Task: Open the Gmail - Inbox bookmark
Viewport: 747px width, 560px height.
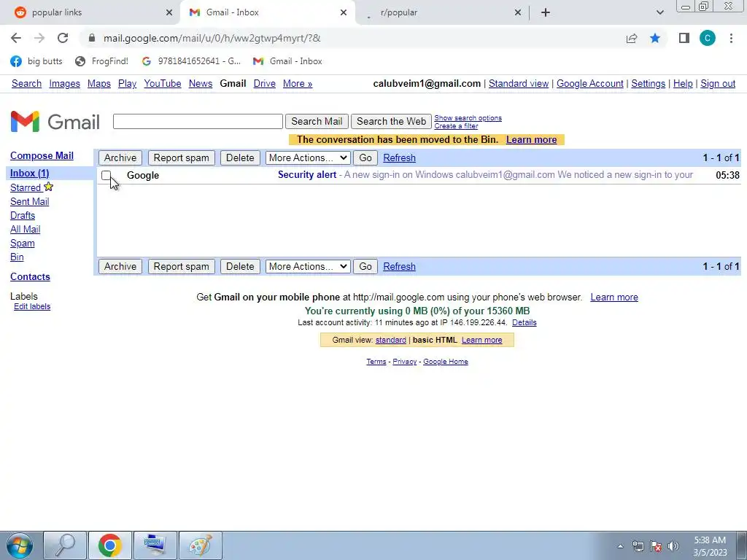Action: click(x=287, y=61)
